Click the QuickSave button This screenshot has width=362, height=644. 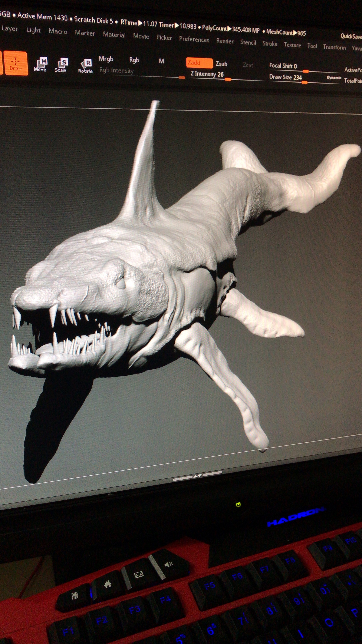[351, 37]
